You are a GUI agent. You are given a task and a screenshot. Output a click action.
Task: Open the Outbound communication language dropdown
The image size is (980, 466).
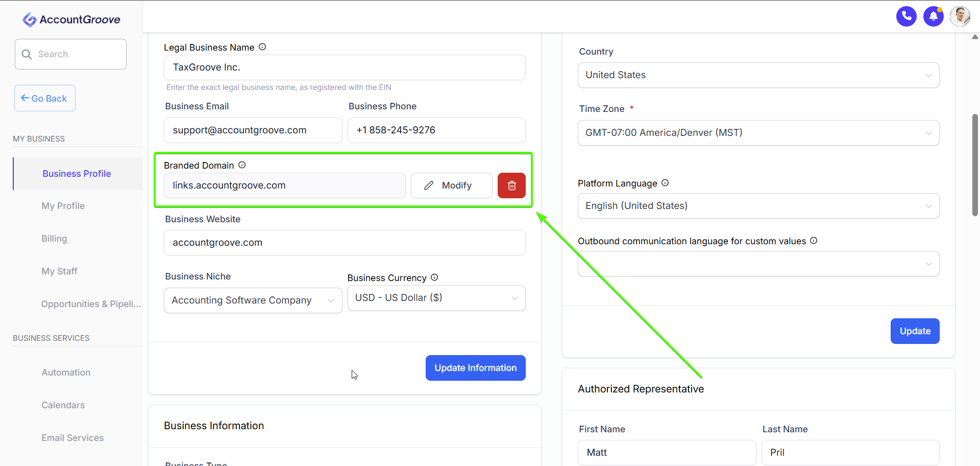click(x=758, y=264)
